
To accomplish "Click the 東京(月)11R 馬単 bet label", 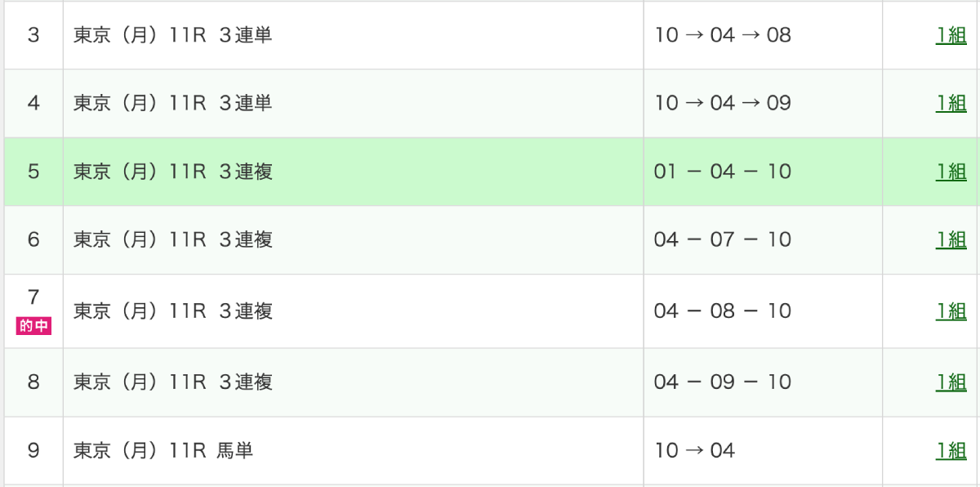I will [163, 450].
